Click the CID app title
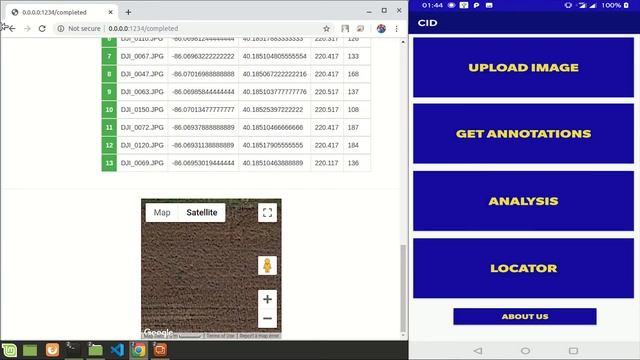Viewport: 640px width, 360px height. (427, 23)
